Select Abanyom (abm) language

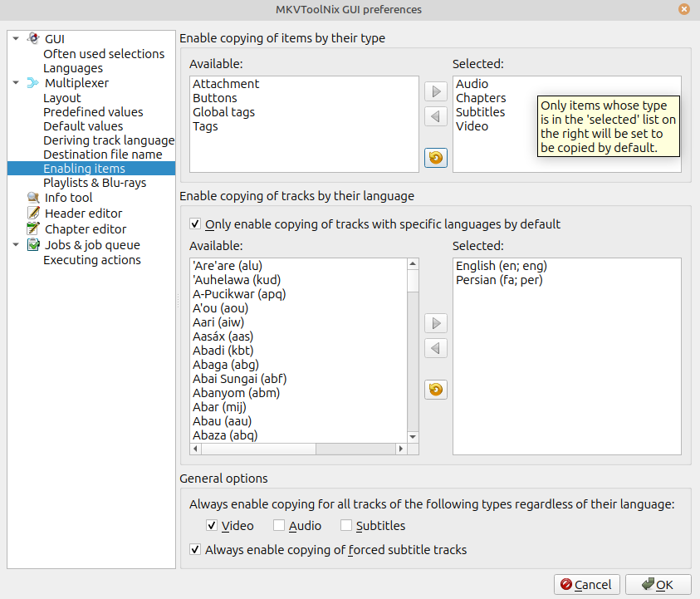(x=236, y=393)
